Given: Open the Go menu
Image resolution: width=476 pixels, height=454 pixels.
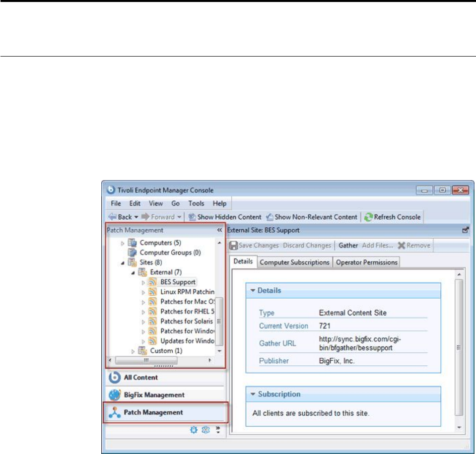Looking at the screenshot, I should pos(176,203).
